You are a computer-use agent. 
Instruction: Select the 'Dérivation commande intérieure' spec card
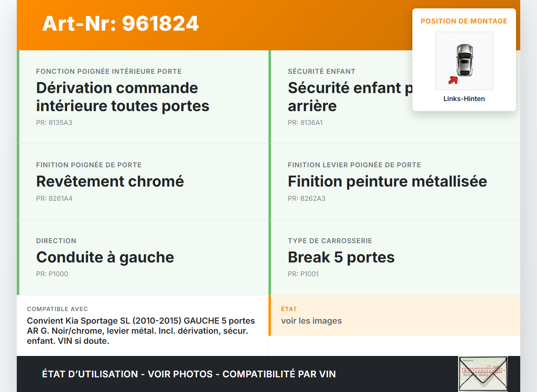point(143,97)
